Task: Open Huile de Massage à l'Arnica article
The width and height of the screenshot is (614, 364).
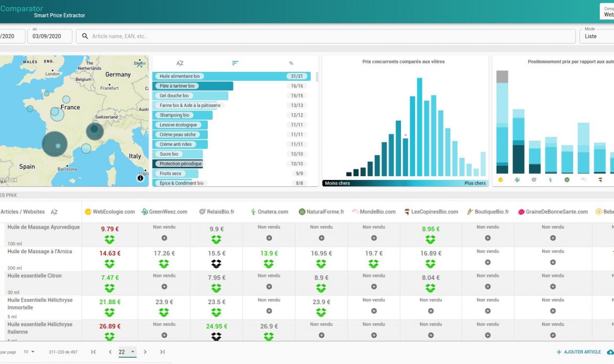Action: (x=39, y=252)
